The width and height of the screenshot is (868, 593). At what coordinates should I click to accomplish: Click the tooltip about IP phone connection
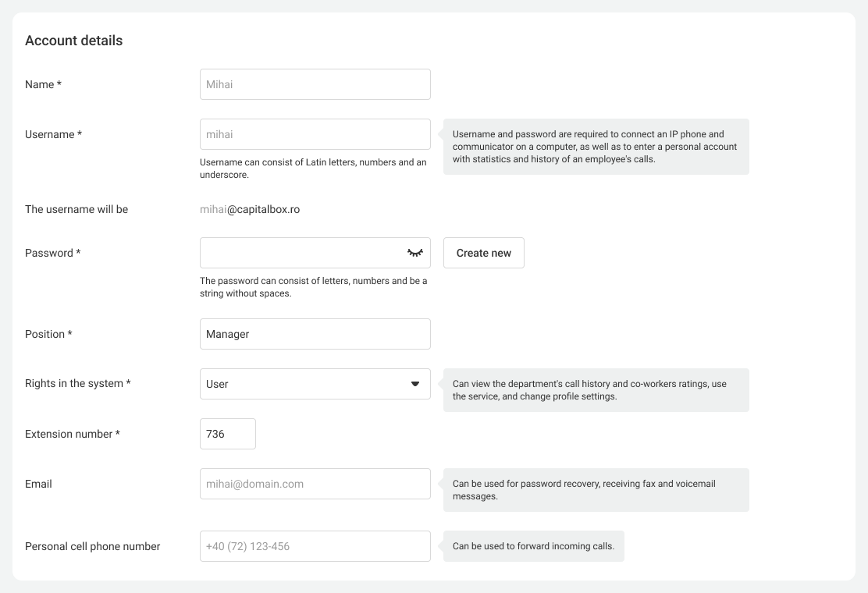pyautogui.click(x=596, y=147)
